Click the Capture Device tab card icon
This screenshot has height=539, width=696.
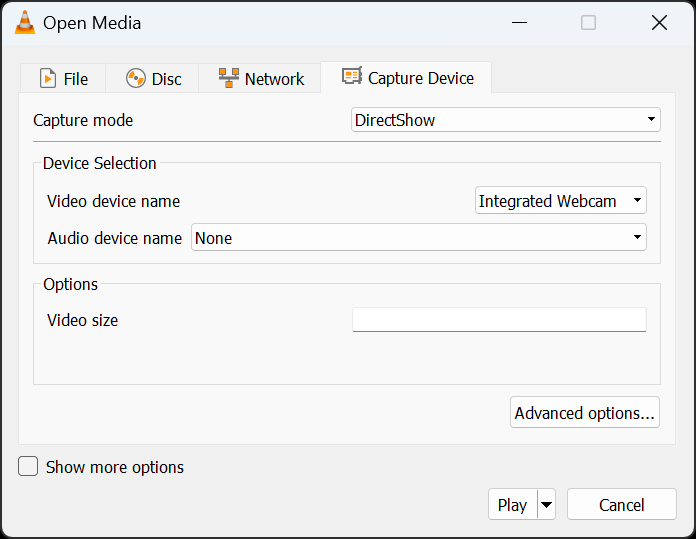352,76
